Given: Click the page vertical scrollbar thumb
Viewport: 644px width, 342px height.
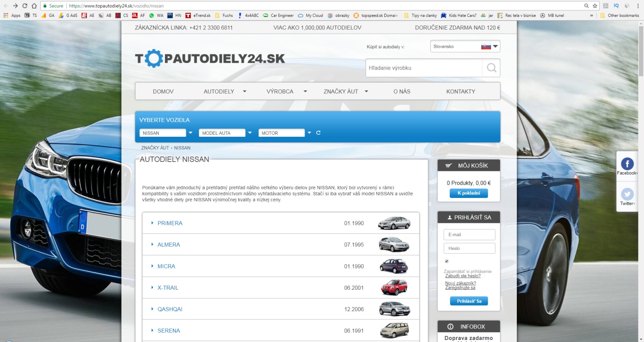Looking at the screenshot, I should [641, 51].
